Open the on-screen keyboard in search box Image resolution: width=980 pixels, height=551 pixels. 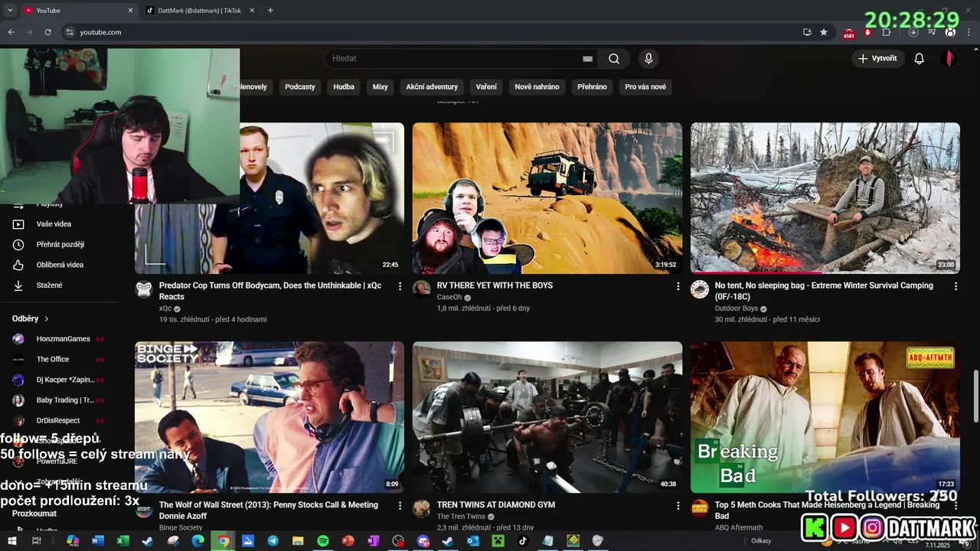[587, 58]
